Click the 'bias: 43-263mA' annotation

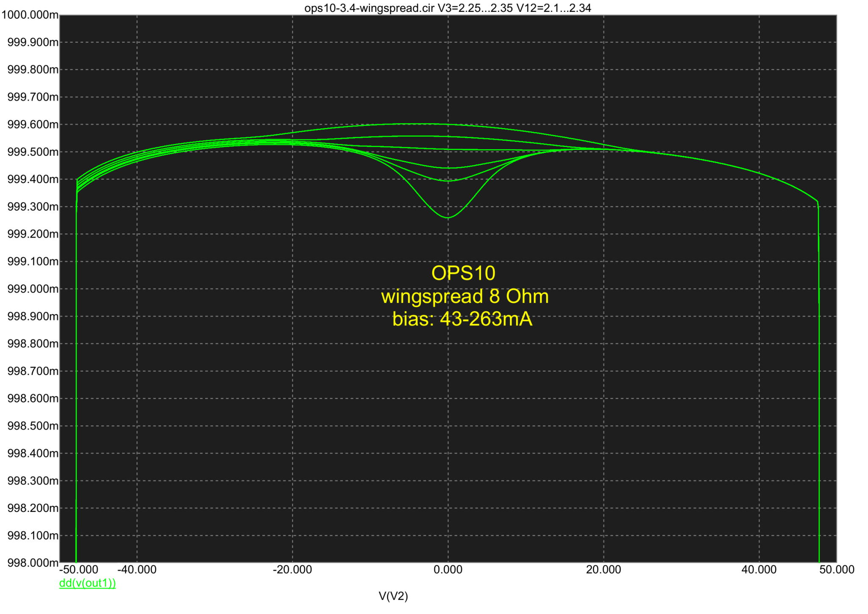coord(462,319)
